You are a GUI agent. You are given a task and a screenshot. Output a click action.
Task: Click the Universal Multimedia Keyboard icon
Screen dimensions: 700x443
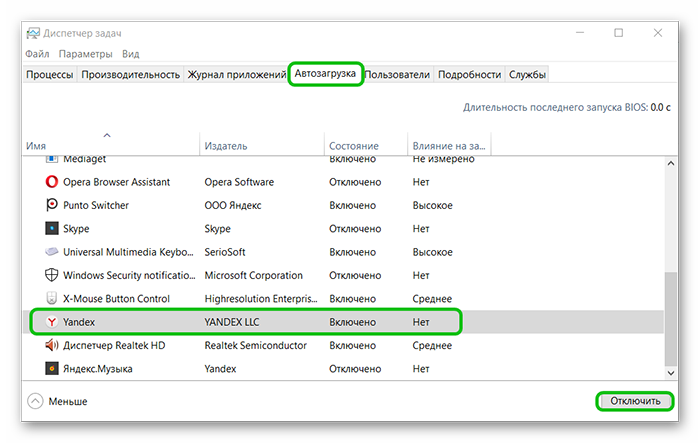[x=52, y=252]
